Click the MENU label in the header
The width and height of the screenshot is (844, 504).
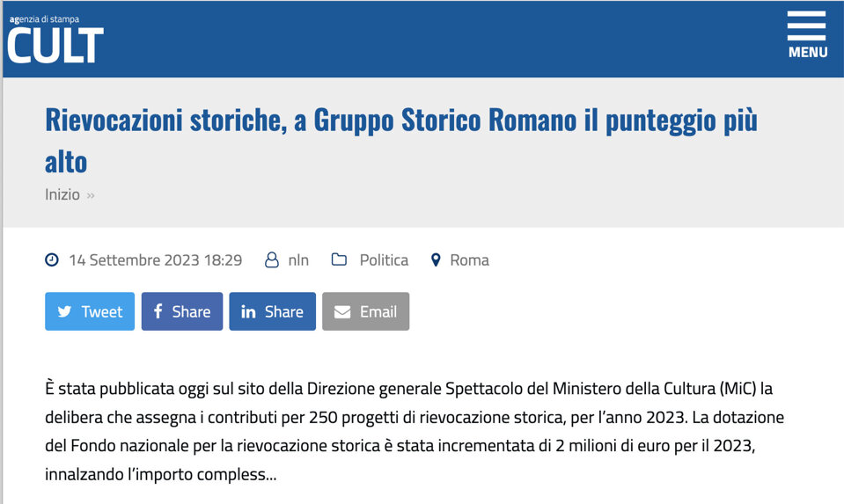click(x=807, y=53)
